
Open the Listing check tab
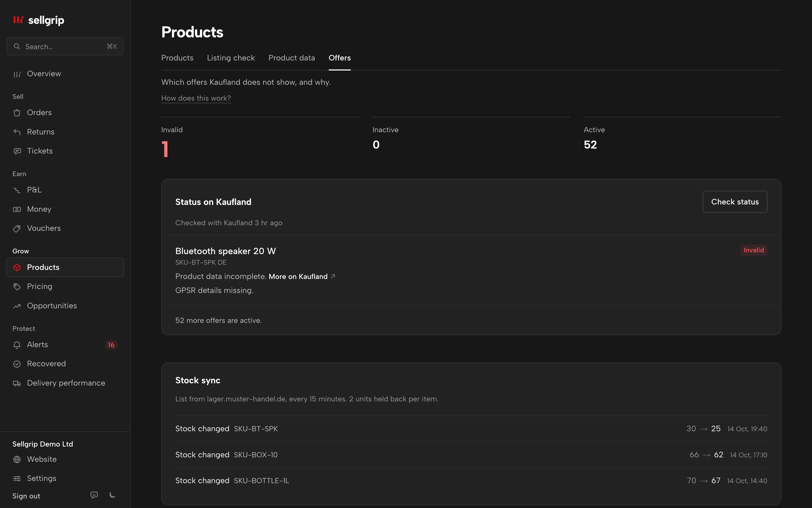click(231, 58)
